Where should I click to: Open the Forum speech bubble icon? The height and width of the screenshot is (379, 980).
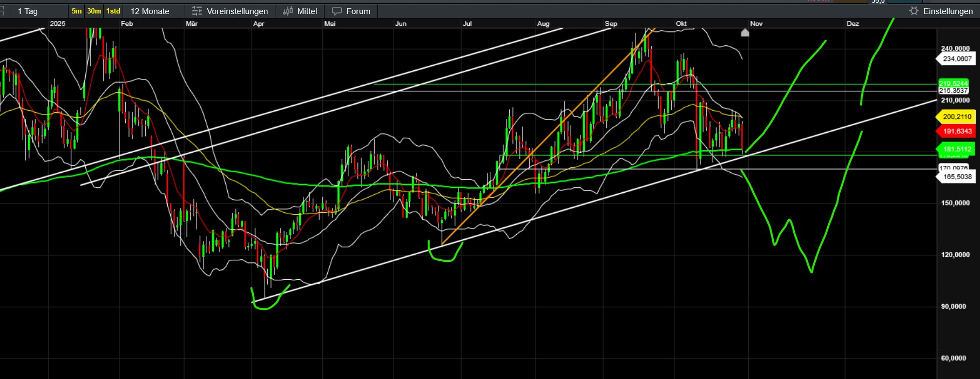point(337,11)
